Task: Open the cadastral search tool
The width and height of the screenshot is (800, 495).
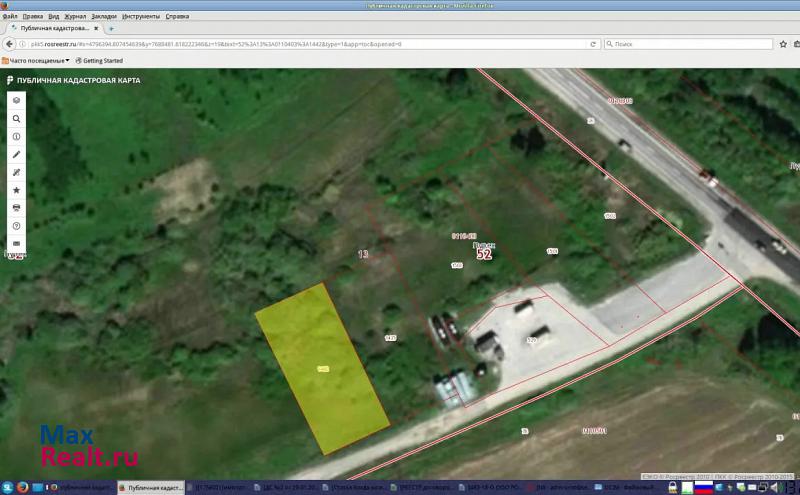Action: [x=17, y=118]
